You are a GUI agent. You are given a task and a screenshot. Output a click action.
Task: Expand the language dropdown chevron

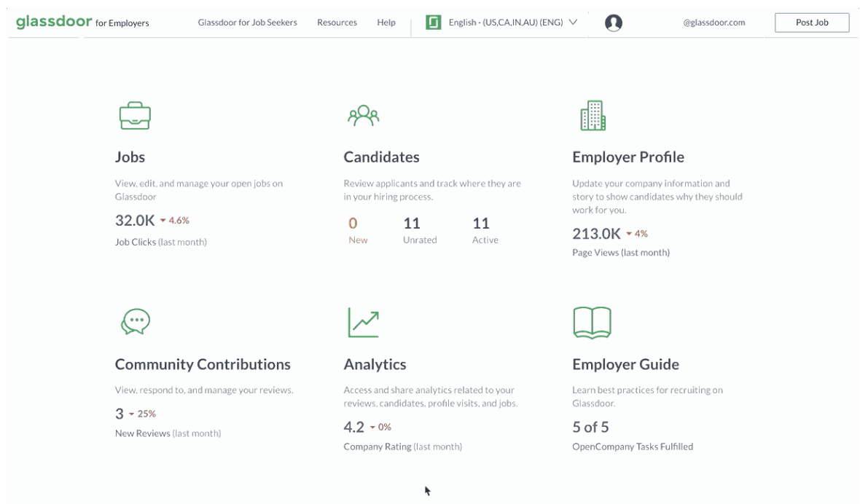[x=573, y=23]
